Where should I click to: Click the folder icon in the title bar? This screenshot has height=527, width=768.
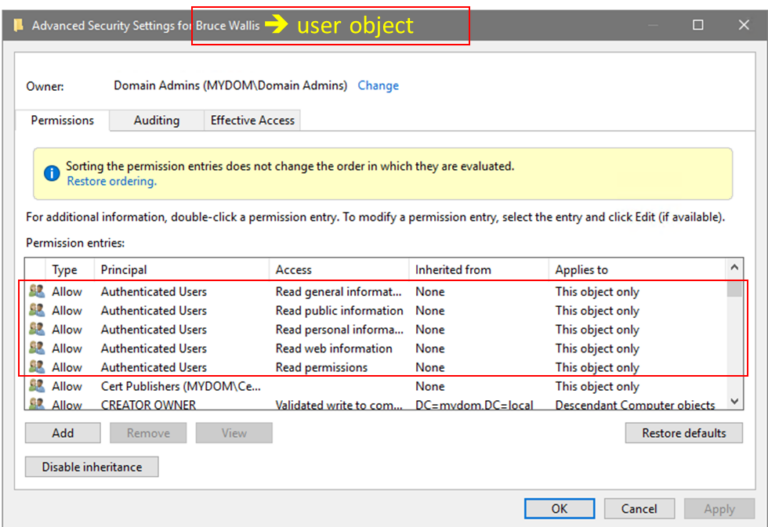click(x=18, y=25)
